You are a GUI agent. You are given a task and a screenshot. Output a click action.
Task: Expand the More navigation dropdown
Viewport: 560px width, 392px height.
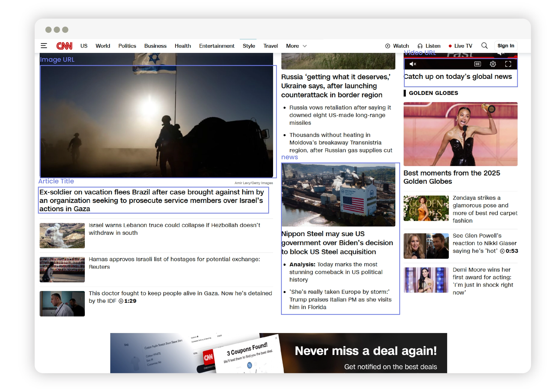tap(296, 46)
